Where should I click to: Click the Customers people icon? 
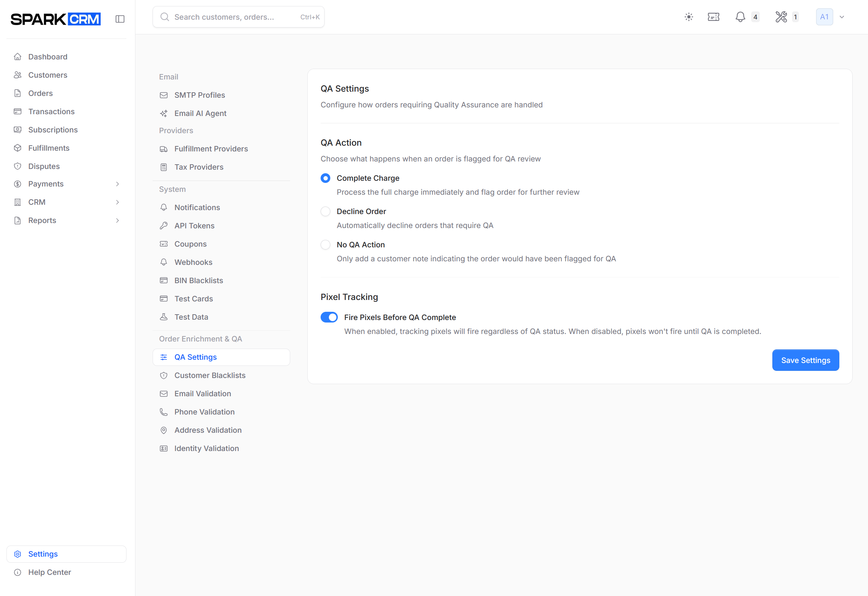(x=18, y=75)
